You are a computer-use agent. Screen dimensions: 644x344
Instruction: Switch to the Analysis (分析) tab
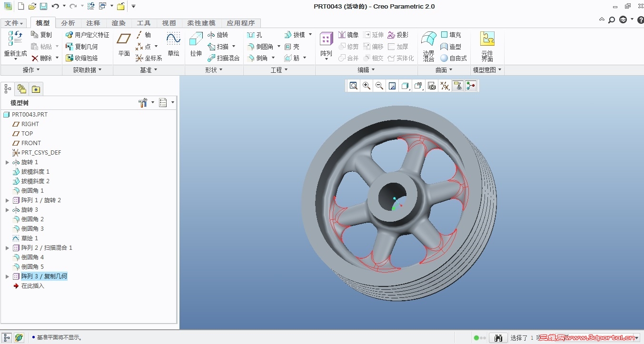(68, 23)
